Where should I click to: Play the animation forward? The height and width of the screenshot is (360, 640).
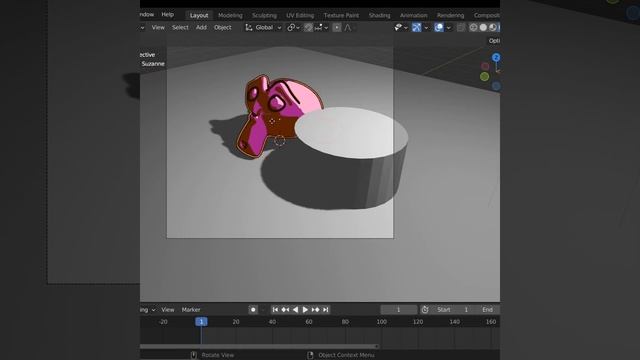(x=305, y=310)
